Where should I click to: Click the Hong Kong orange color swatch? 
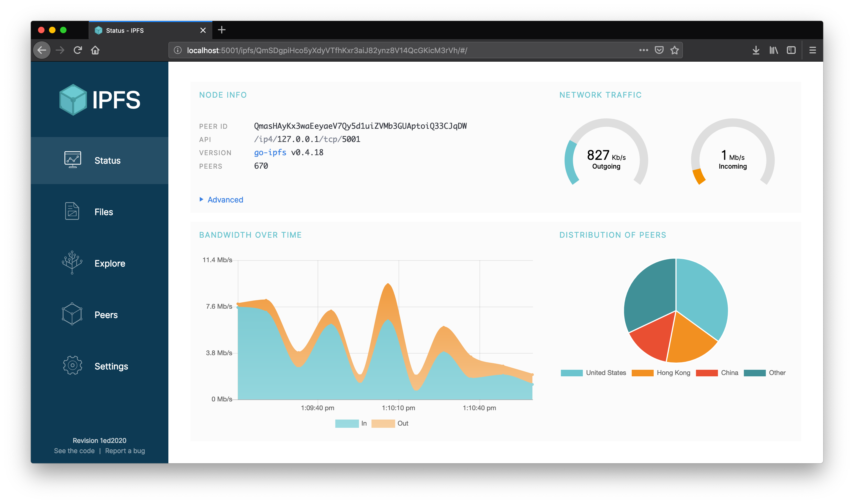[642, 372]
